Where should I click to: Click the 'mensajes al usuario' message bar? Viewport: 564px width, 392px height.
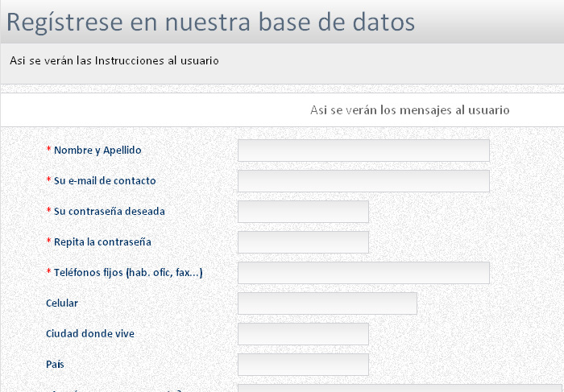(x=409, y=110)
